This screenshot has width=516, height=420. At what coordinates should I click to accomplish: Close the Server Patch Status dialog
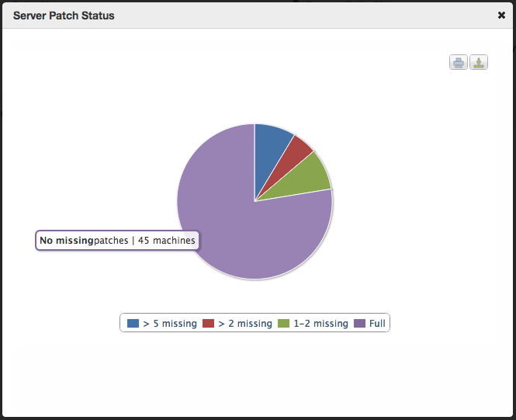tap(501, 16)
